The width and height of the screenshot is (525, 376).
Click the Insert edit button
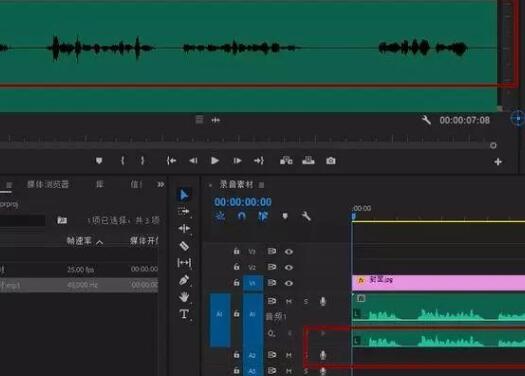pyautogui.click(x=286, y=161)
